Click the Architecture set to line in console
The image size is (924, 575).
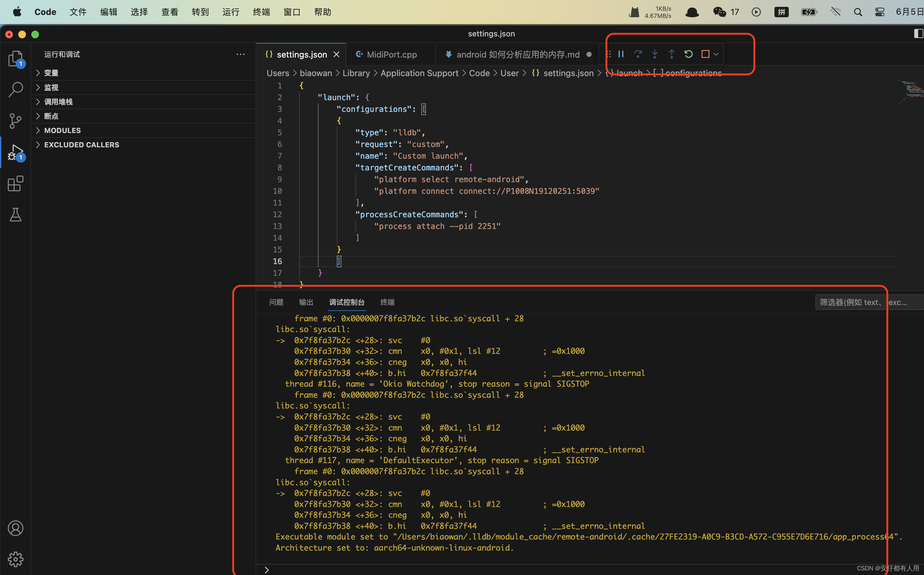(x=394, y=548)
